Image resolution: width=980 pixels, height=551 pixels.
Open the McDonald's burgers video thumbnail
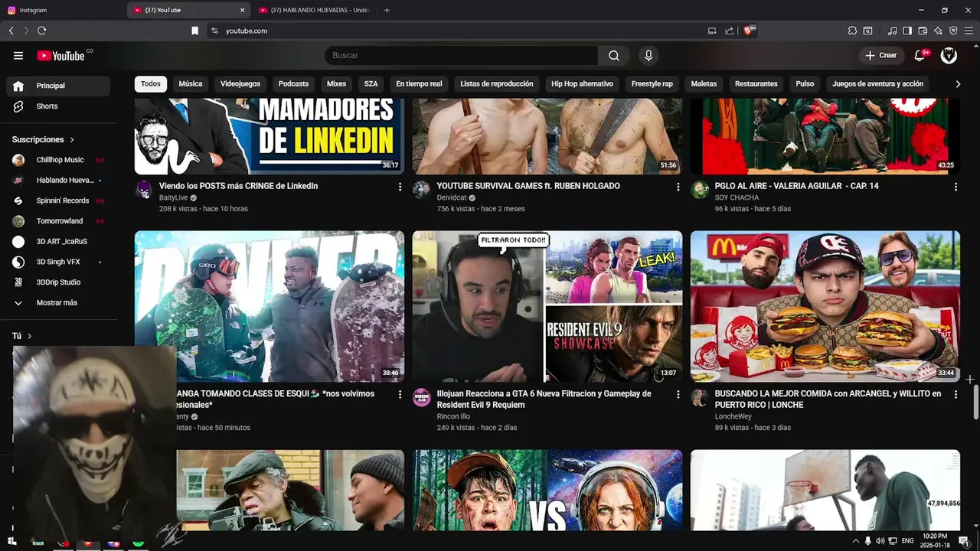point(825,306)
